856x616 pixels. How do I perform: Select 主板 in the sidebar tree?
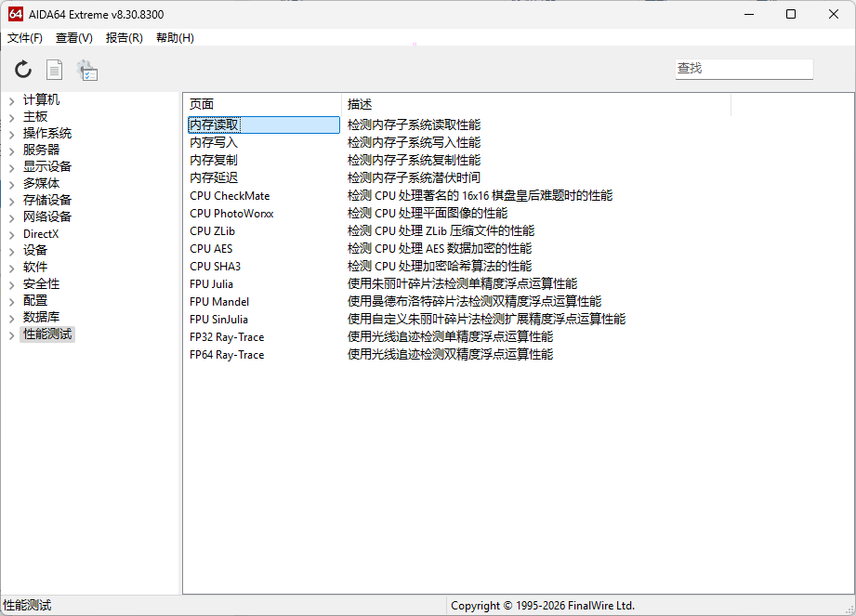35,117
